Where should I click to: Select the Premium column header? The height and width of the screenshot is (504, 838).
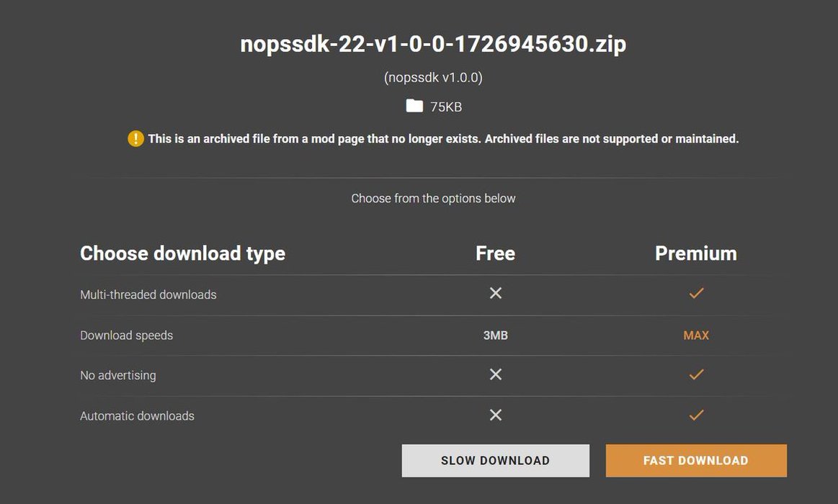pos(696,253)
